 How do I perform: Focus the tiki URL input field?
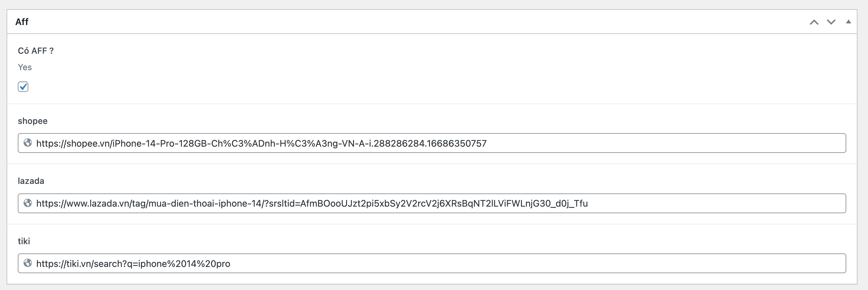pos(432,263)
